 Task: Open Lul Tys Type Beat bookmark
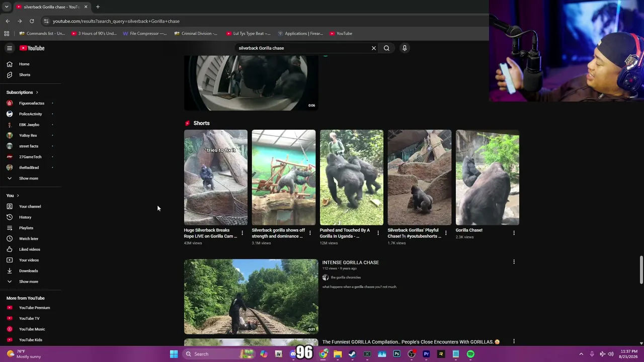point(249,34)
